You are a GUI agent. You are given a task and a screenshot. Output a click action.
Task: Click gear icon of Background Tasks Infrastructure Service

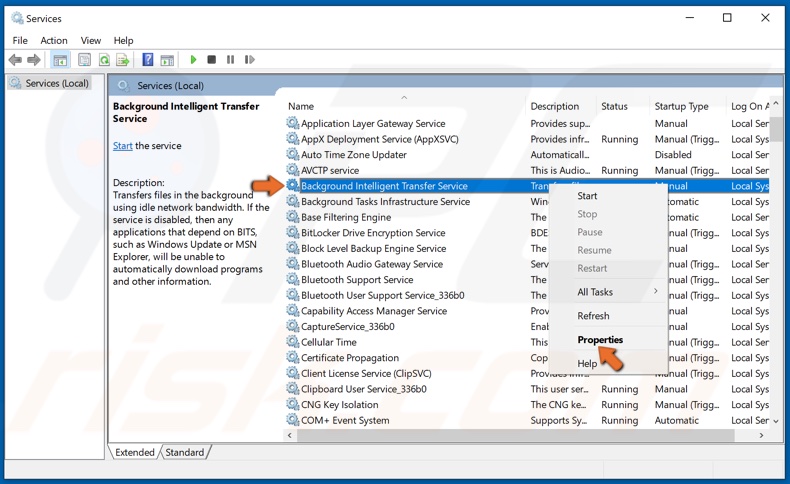pos(293,201)
